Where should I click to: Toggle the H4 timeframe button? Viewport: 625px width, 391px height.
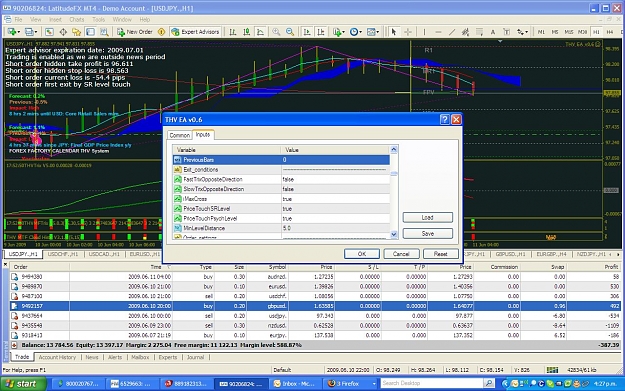point(609,32)
